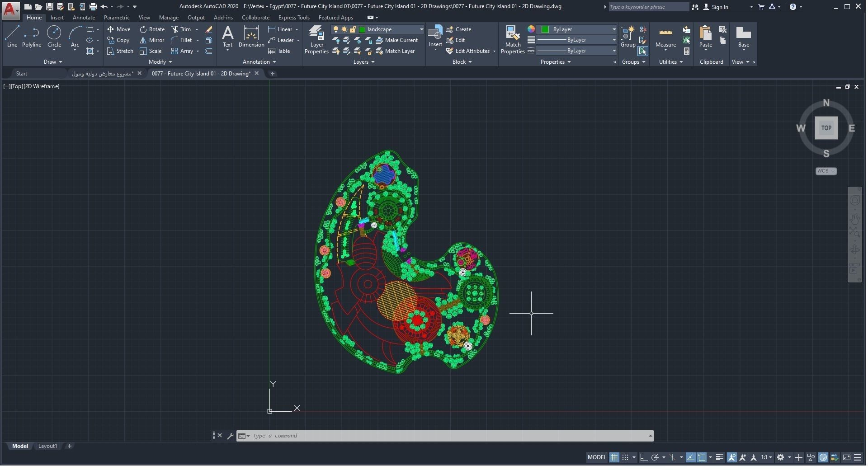Click Create block button
This screenshot has width=868, height=470.
coord(459,29)
